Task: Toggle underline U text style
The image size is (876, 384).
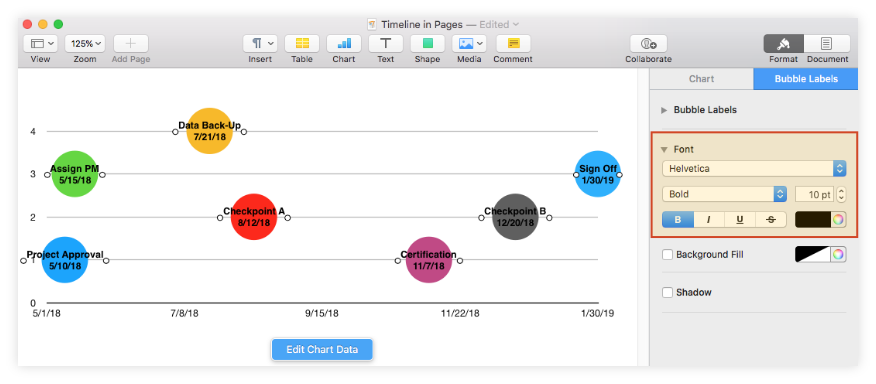Action: (740, 220)
